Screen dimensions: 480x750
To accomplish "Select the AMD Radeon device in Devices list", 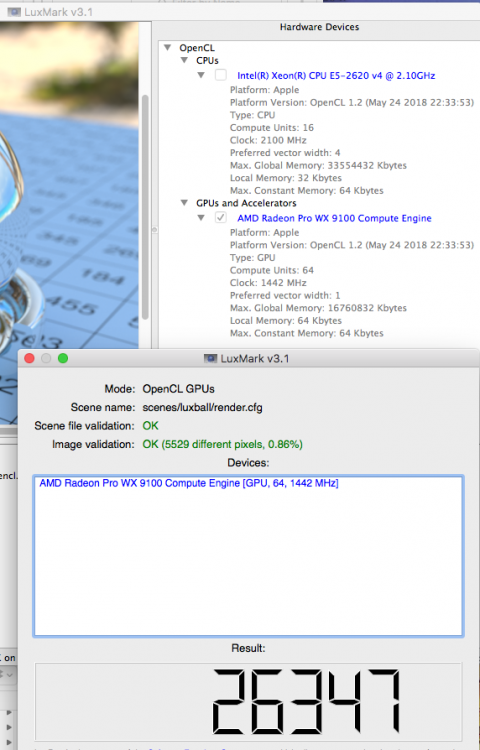I will [x=189, y=483].
